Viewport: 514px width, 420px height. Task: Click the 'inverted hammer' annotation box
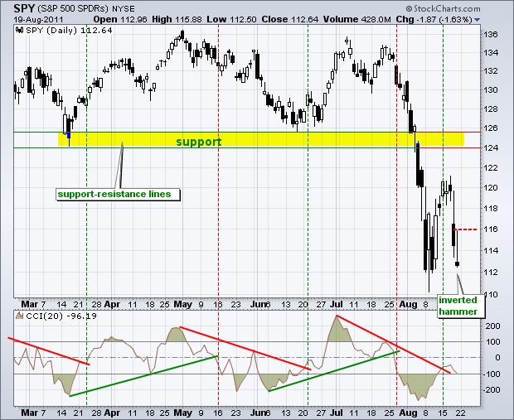[x=460, y=306]
